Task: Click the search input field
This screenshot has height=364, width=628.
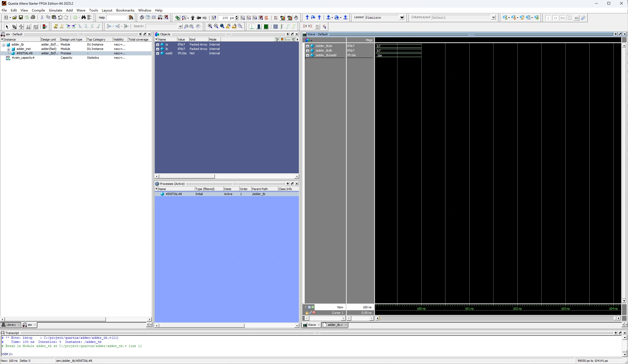Action: 162,26
